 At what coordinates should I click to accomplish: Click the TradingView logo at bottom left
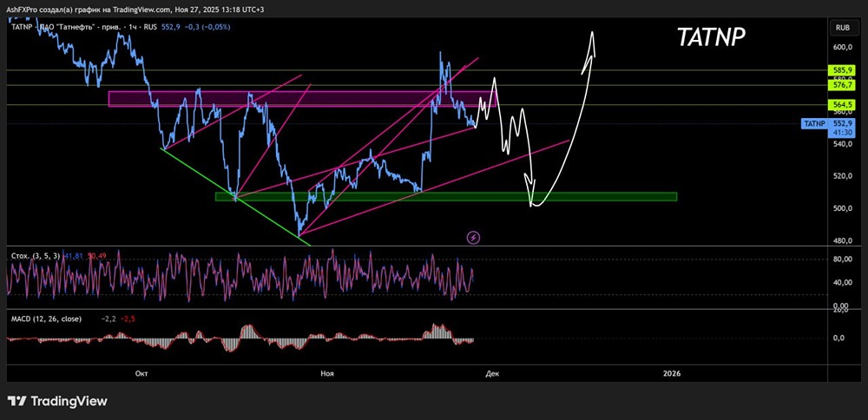tap(57, 401)
